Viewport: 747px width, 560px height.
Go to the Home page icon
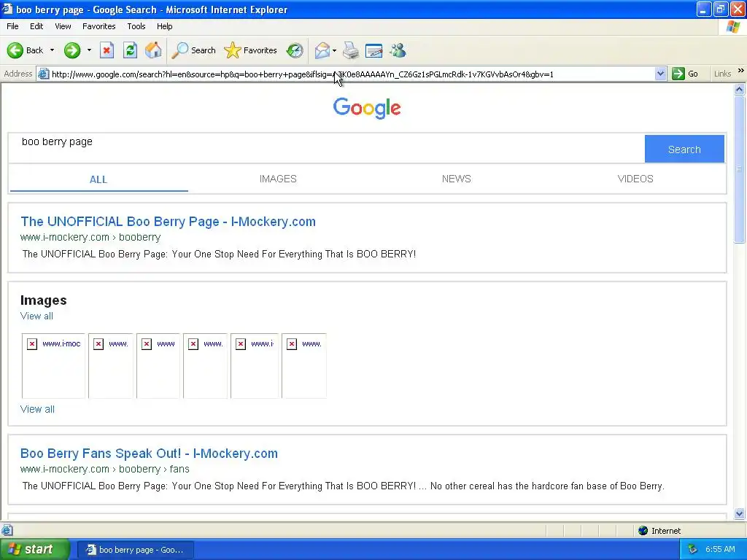point(153,50)
